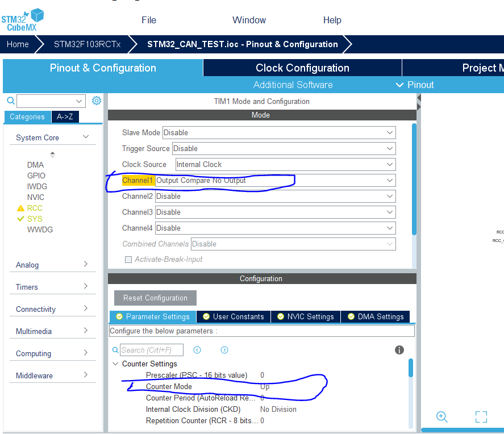The width and height of the screenshot is (504, 434).
Task: Open the Parameter Settings tab
Action: (x=153, y=317)
